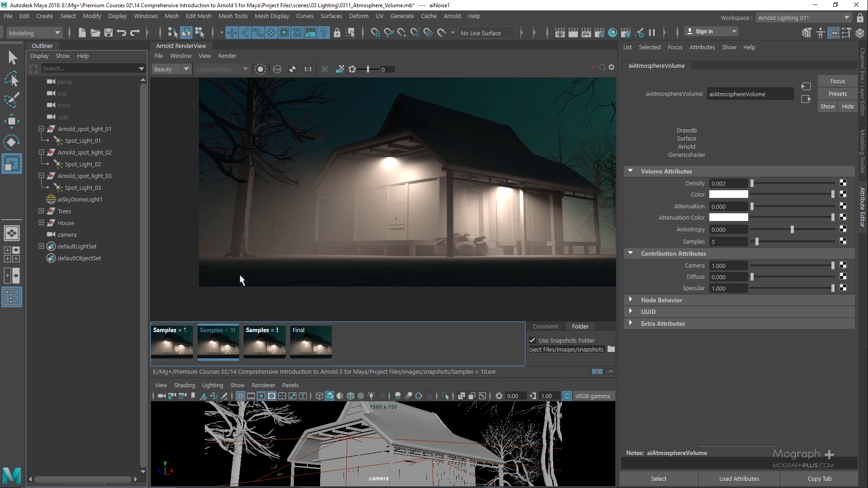Click the snap to grid icon

pyautogui.click(x=376, y=33)
